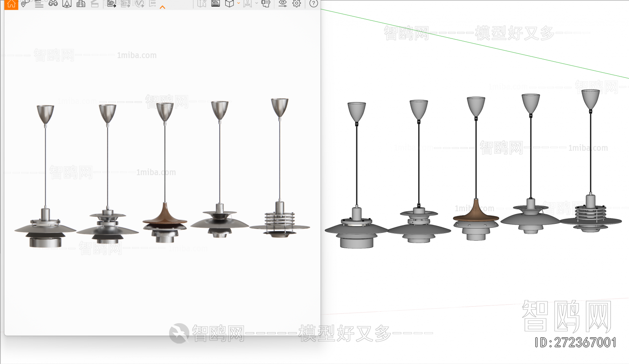Image resolution: width=629 pixels, height=364 pixels.
Task: Toggle BIM mode in the toolbar
Action: click(x=38, y=4)
